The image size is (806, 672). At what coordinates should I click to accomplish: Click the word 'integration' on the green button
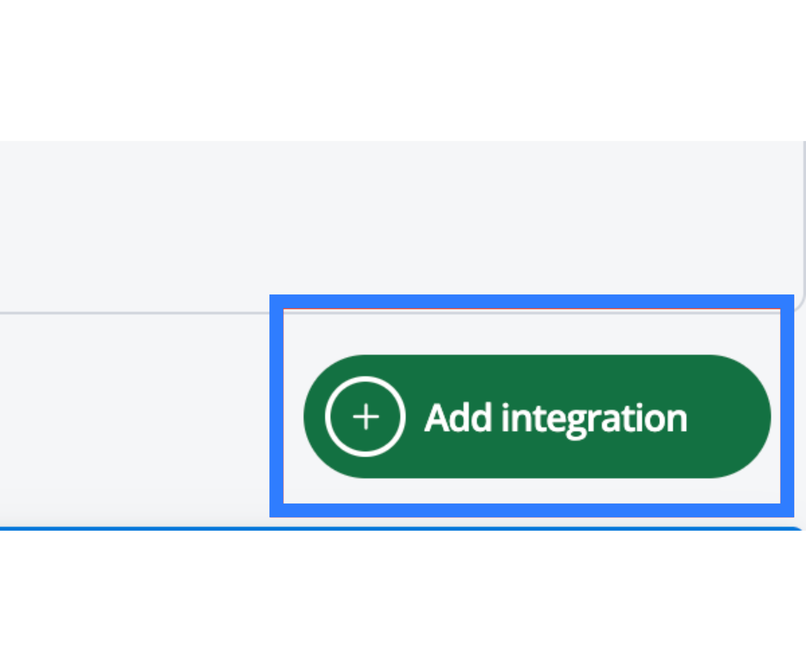(594, 418)
